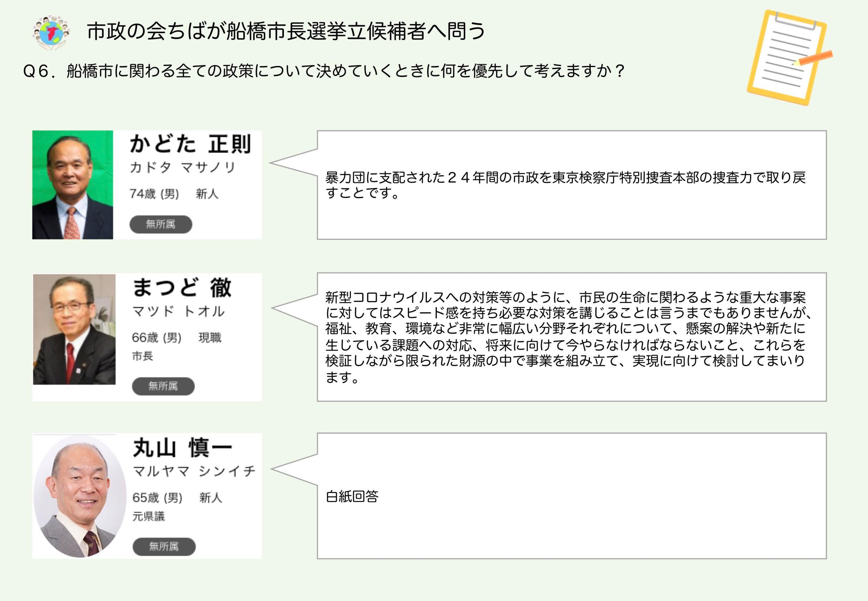This screenshot has height=601, width=868.
Task: Click Maruyama Shinichi's oval portrait photo
Action: tap(80, 496)
